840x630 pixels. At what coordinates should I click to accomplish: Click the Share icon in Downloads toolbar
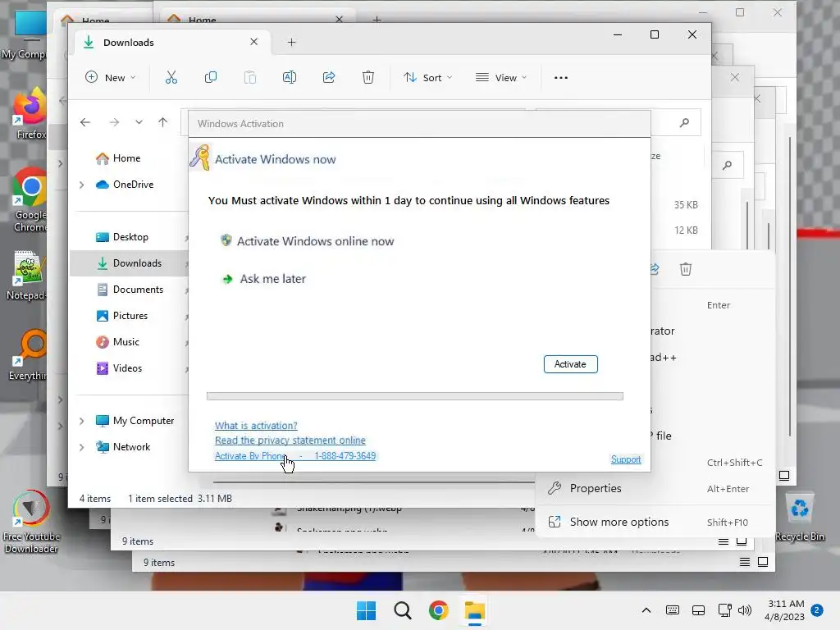click(x=329, y=78)
